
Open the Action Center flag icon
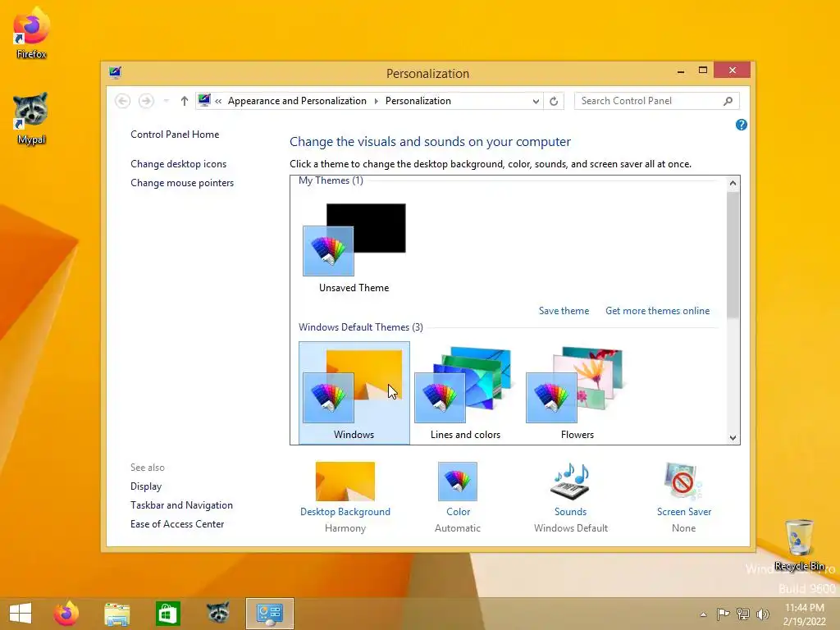tap(723, 614)
